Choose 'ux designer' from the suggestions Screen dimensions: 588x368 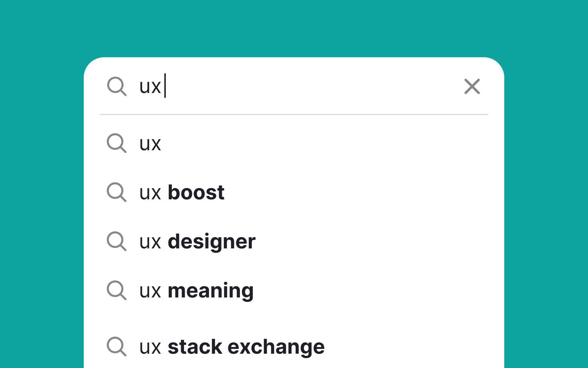point(197,242)
